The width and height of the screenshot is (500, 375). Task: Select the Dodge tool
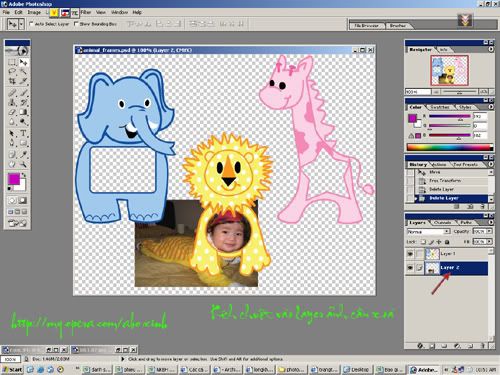[x=23, y=122]
